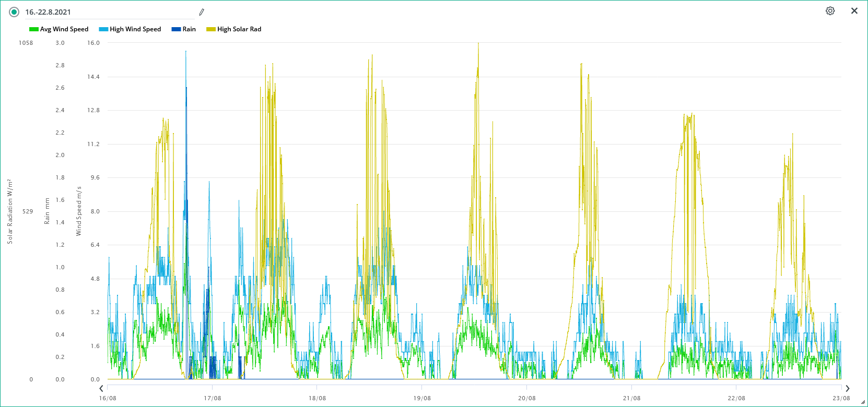Click the 2.4 rain axis value
This screenshot has width=868, height=407.
60,110
